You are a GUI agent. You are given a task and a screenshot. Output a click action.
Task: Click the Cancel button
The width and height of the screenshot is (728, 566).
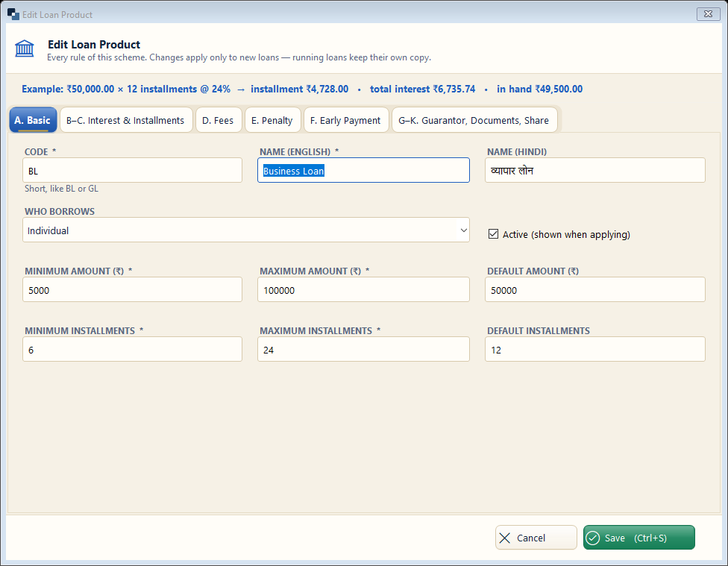[x=536, y=537]
